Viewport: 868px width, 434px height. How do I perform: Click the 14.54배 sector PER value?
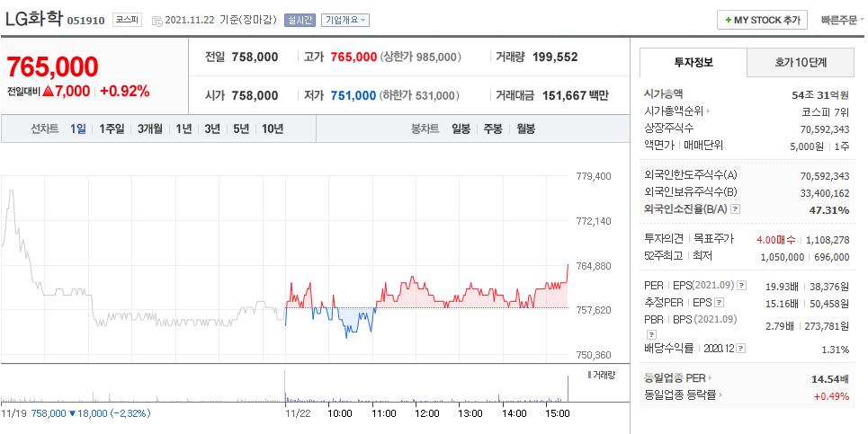coord(830,379)
